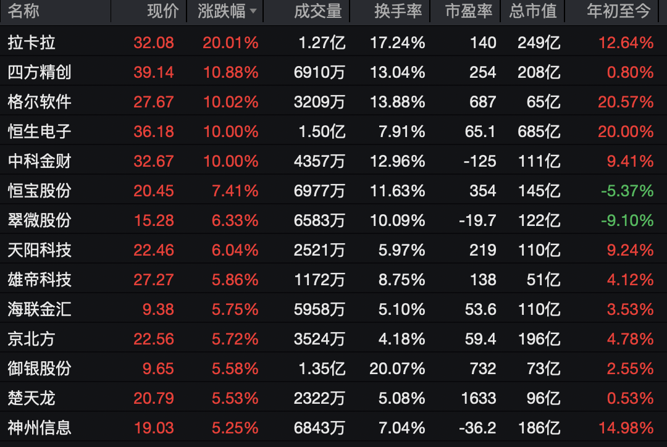Open the 格尔软件 stock entry

pos(40,102)
